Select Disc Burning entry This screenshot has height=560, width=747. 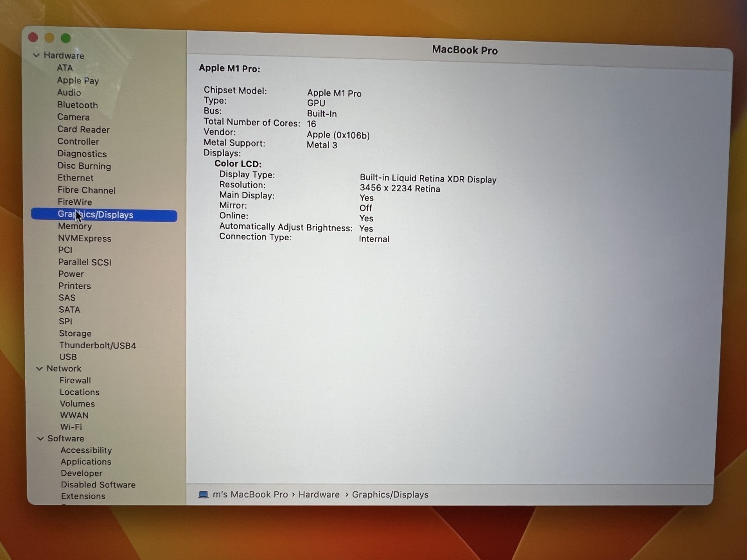pos(84,166)
